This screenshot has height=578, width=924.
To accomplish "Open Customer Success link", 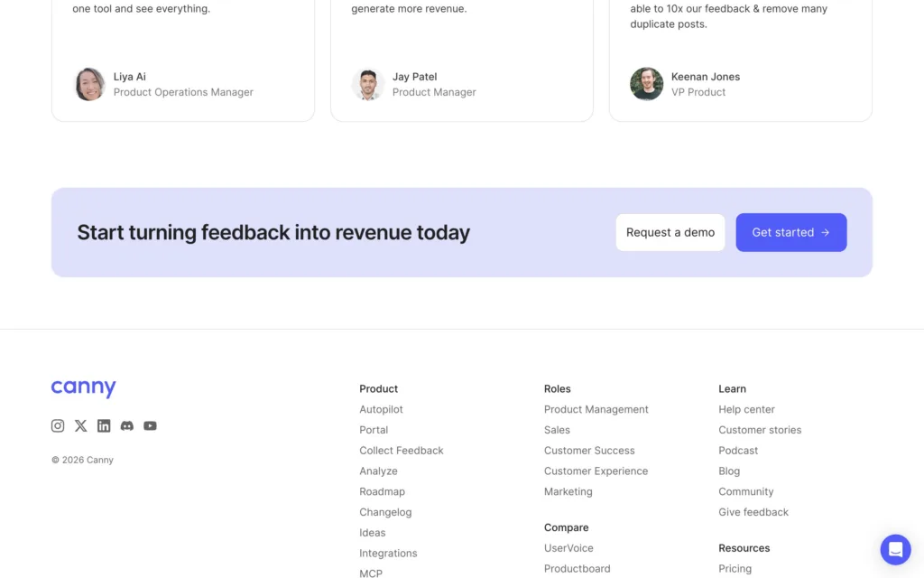I will coord(589,451).
